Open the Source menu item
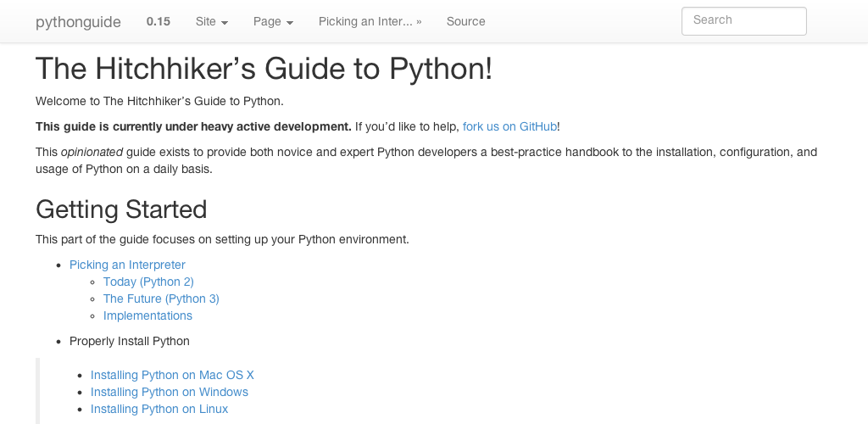868x424 pixels. (x=465, y=22)
